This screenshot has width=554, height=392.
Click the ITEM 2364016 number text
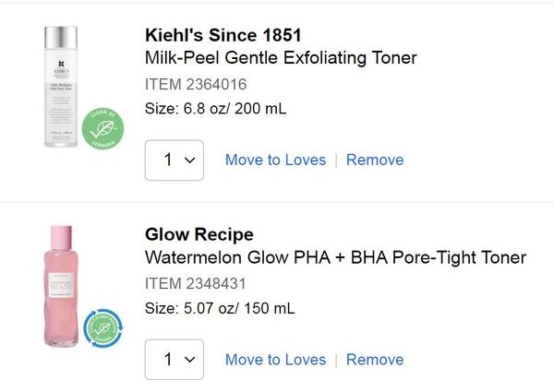pyautogui.click(x=196, y=84)
